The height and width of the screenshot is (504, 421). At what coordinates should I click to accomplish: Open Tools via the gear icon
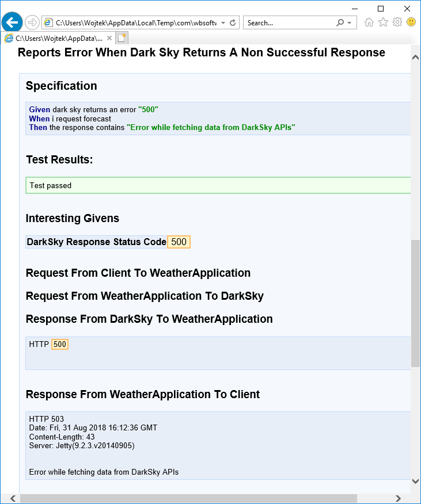pyautogui.click(x=397, y=22)
